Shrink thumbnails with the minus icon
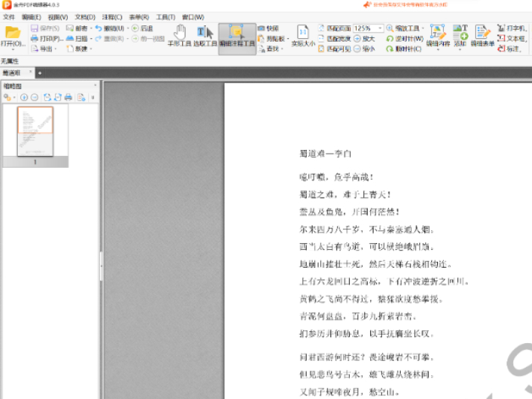The width and height of the screenshot is (532, 399). 34,97
